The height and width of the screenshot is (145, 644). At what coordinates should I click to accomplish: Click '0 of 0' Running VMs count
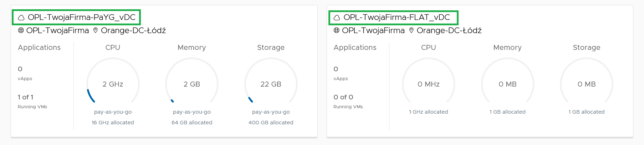point(343,97)
